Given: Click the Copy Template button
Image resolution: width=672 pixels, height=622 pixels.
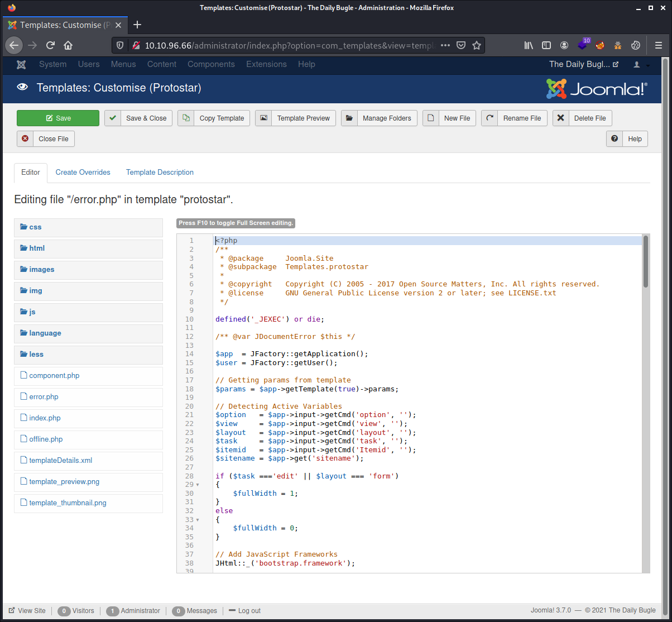Looking at the screenshot, I should click(x=214, y=118).
